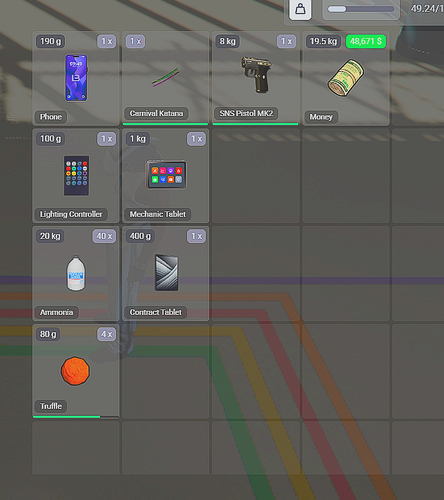Viewport: 444px width, 500px height.
Task: Click the Ammonia name label
Action: click(57, 312)
